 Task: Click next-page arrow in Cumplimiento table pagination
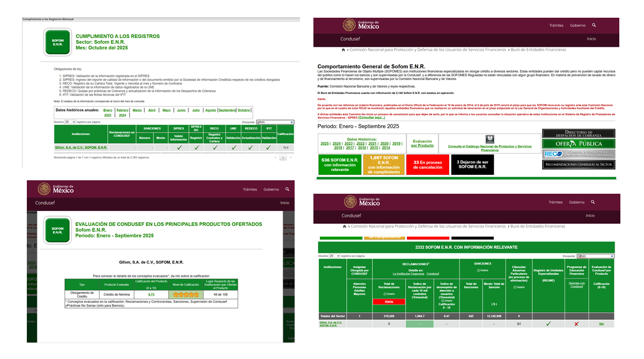(x=291, y=158)
